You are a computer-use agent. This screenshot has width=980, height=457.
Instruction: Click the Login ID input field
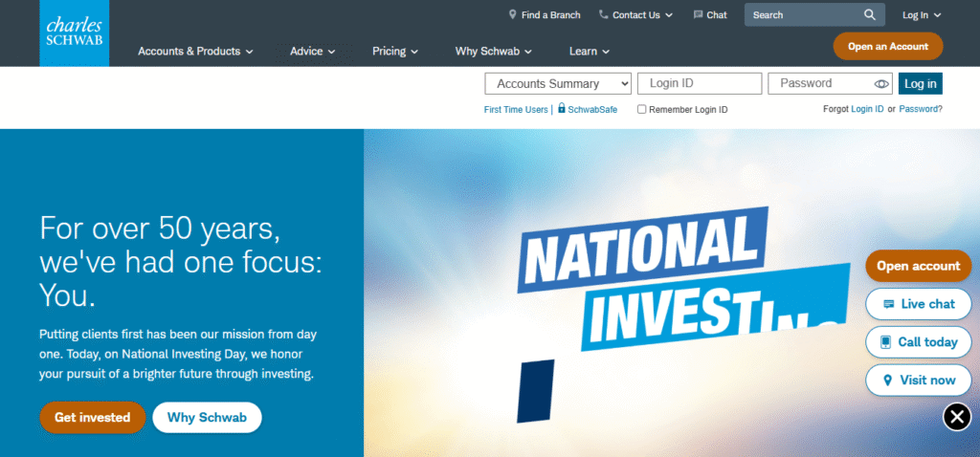[700, 84]
